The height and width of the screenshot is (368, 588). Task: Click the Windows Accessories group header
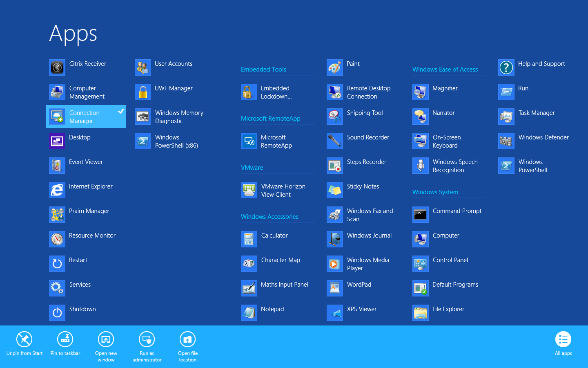click(x=270, y=217)
